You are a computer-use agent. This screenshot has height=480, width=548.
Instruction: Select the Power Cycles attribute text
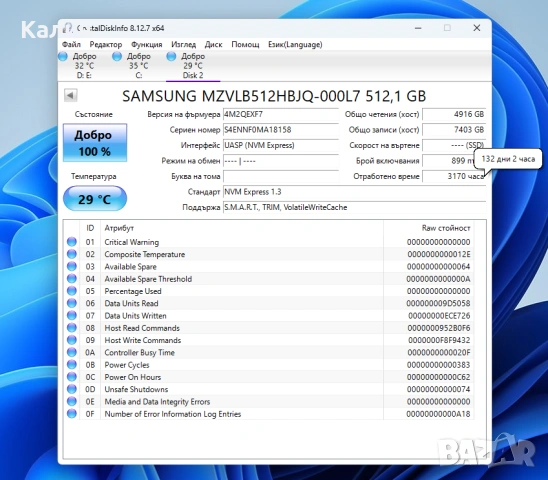127,365
